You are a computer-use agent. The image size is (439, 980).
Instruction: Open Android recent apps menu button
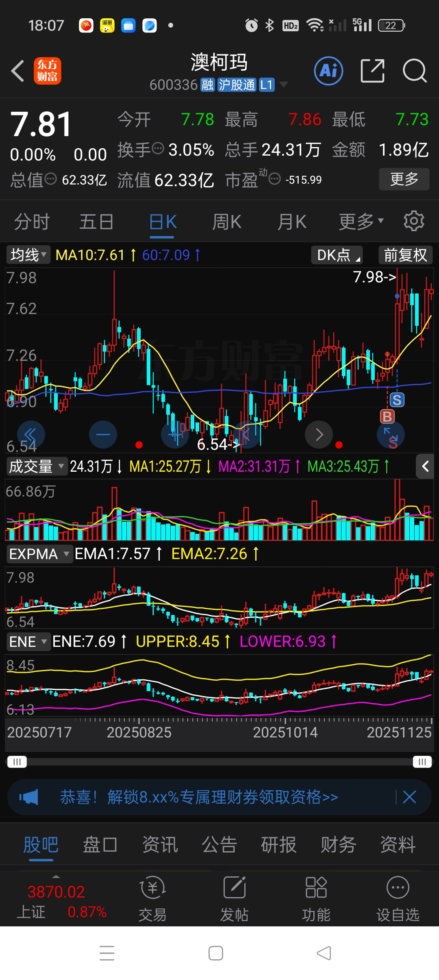pyautogui.click(x=107, y=953)
